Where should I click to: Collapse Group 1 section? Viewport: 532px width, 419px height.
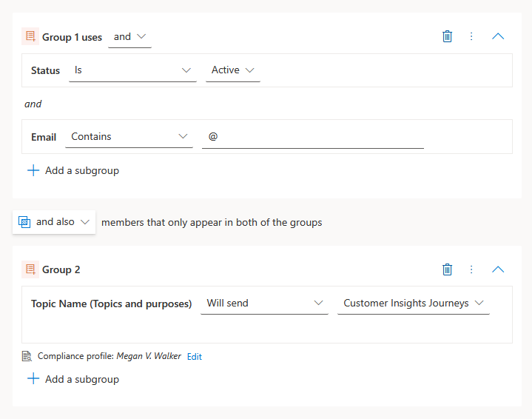(x=498, y=36)
